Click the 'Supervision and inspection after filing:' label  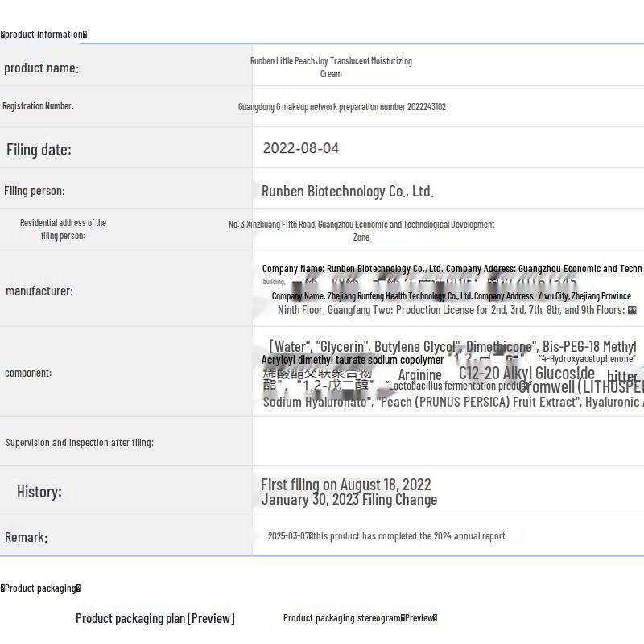(x=80, y=443)
